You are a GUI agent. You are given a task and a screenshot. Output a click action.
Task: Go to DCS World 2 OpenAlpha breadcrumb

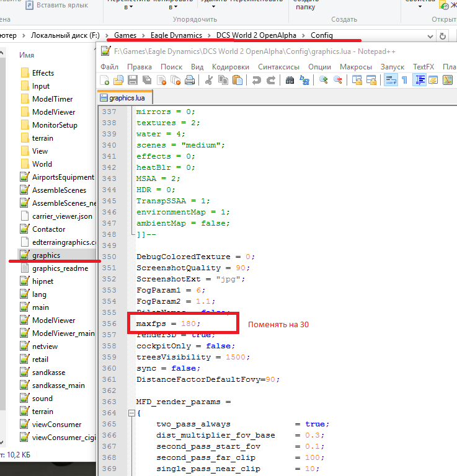tap(256, 35)
